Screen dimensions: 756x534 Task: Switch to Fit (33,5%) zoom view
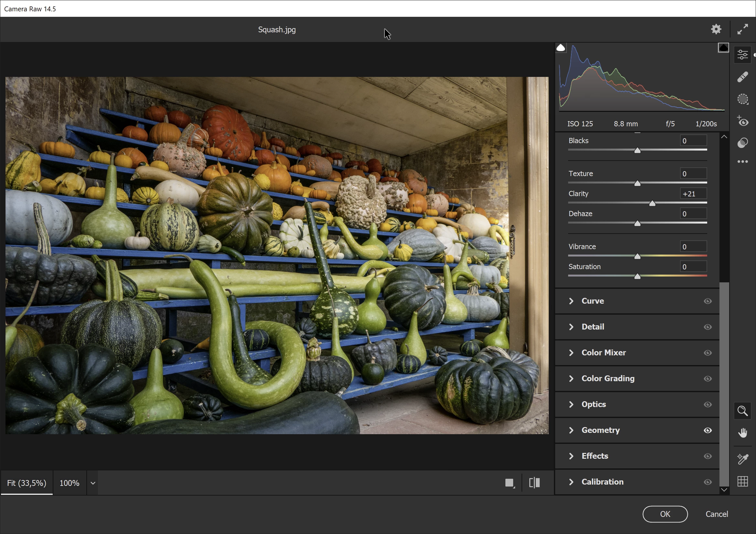[x=27, y=483]
